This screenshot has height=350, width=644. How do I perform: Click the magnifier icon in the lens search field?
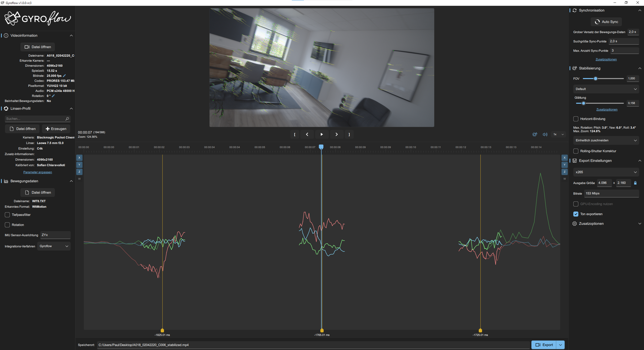[67, 119]
